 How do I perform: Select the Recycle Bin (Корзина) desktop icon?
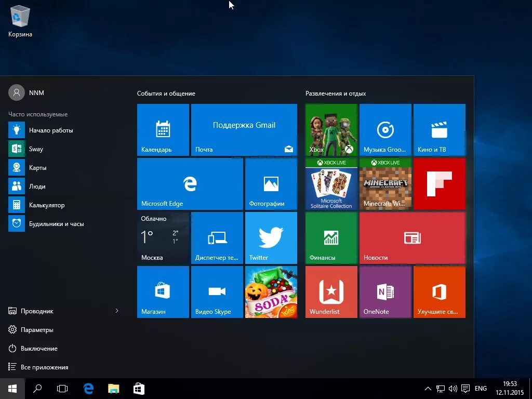[20, 21]
